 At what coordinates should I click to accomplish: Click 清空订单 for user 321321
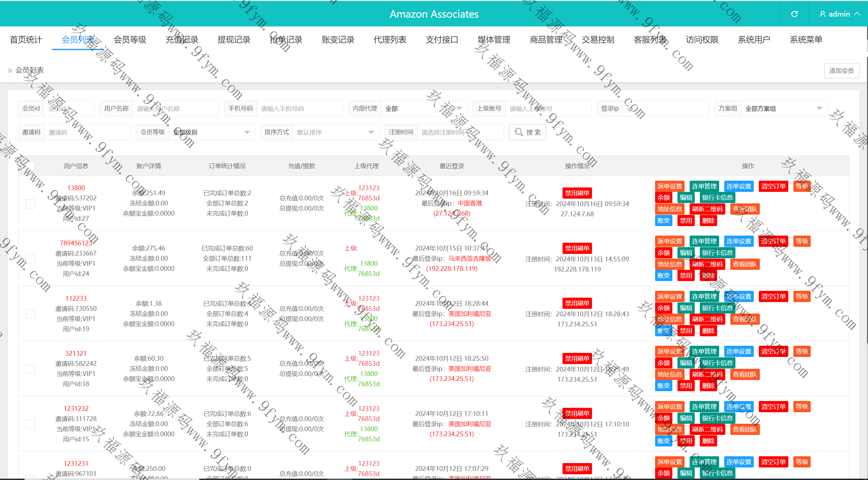tap(773, 351)
